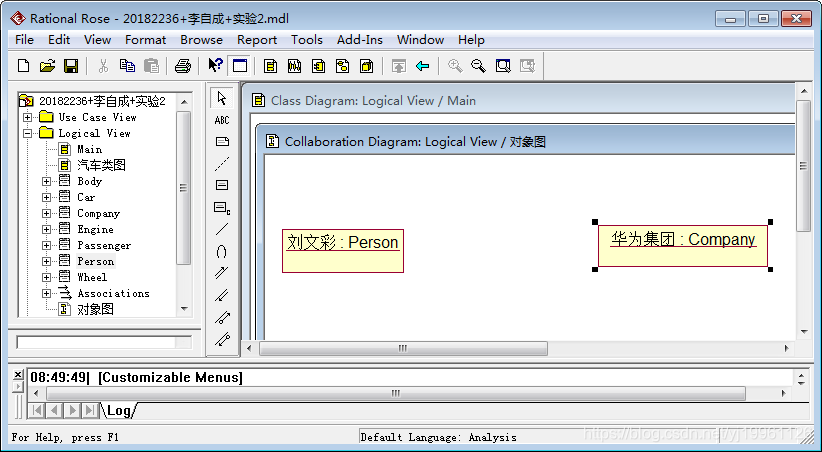The image size is (822, 452).
Task: Activate the Context Sensitive Help pointer icon
Action: click(215, 65)
